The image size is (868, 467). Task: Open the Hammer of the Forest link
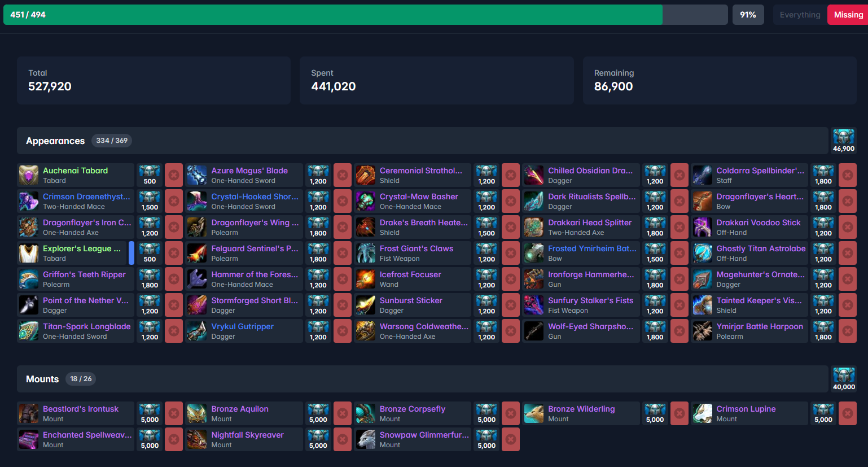point(255,274)
